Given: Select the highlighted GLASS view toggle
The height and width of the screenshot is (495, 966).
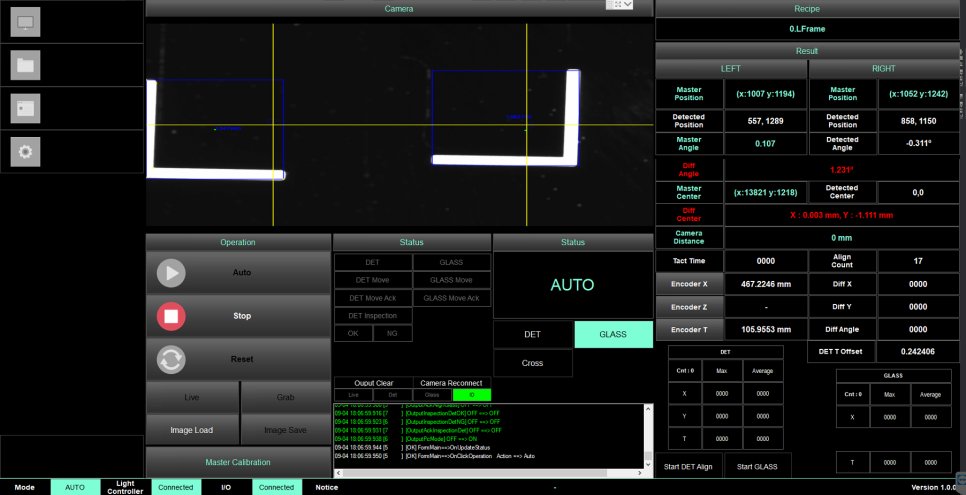Looking at the screenshot, I should click(x=613, y=334).
